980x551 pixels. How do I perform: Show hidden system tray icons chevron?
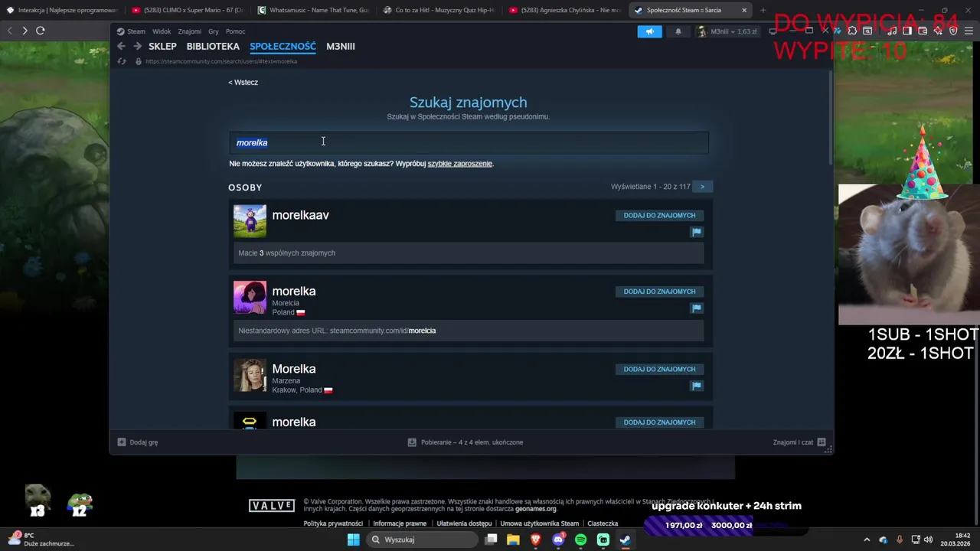[867, 540]
